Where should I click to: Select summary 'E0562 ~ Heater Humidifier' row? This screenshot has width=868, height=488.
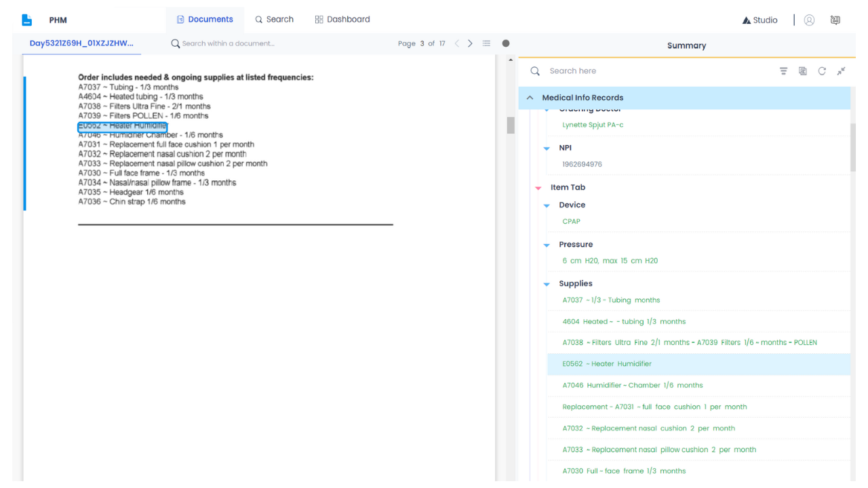point(698,364)
